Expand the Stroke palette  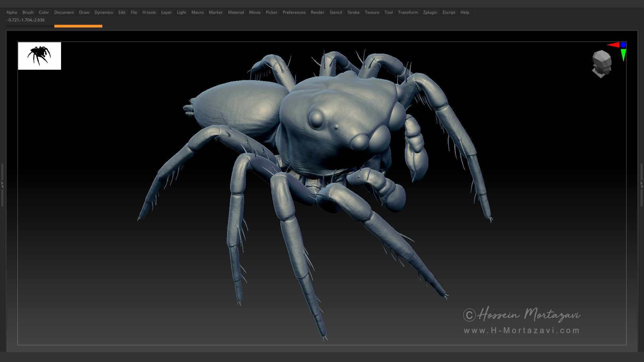click(x=354, y=12)
